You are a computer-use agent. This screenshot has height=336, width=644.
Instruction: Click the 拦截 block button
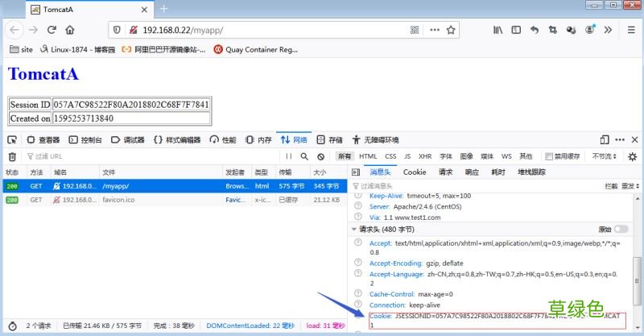tap(611, 186)
